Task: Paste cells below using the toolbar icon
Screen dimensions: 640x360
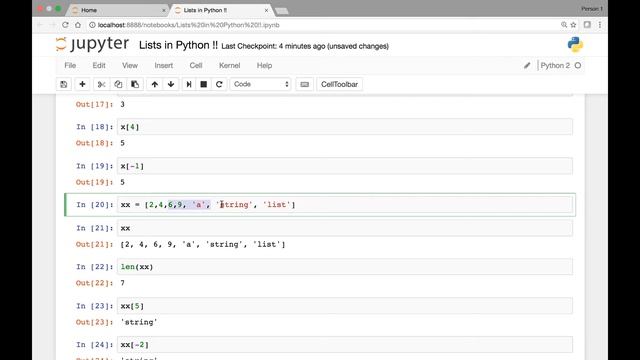Action: pyautogui.click(x=135, y=84)
